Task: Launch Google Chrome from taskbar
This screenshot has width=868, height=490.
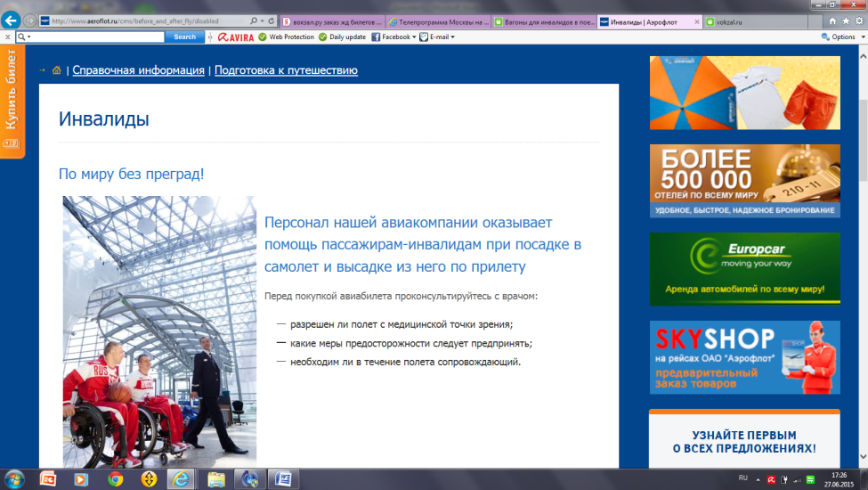Action: pyautogui.click(x=115, y=479)
